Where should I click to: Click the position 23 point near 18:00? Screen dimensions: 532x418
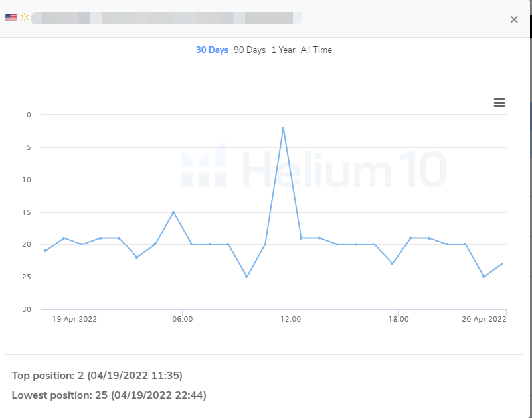(392, 264)
